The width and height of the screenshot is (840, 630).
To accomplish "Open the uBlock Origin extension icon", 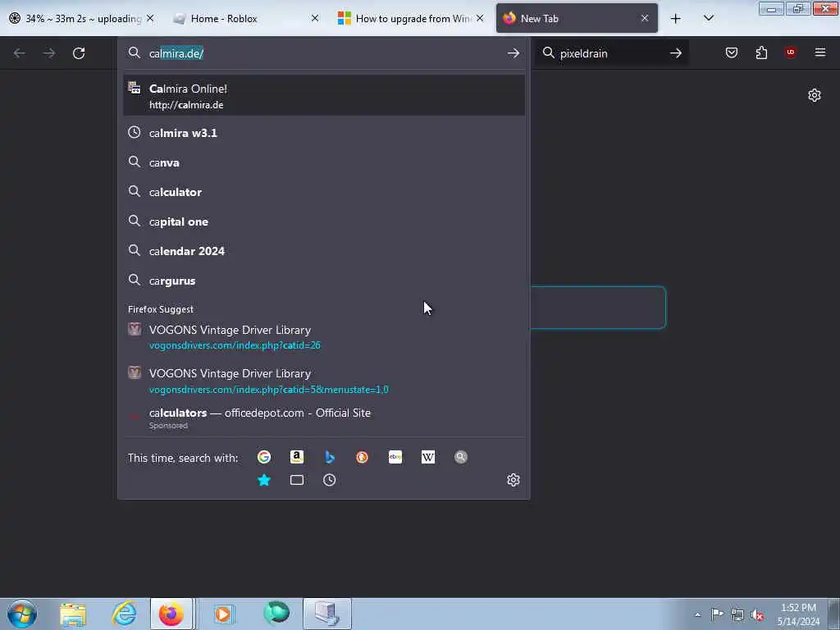I will [x=790, y=52].
